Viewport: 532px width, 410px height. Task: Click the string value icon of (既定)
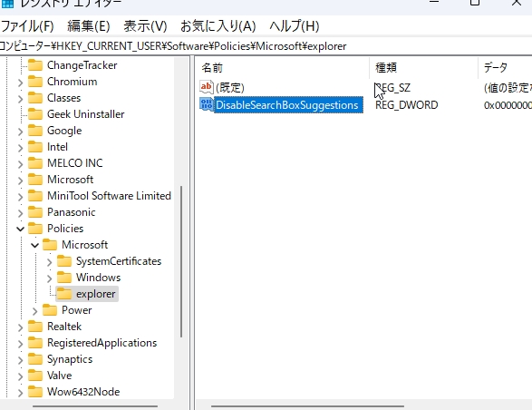pyautogui.click(x=207, y=87)
